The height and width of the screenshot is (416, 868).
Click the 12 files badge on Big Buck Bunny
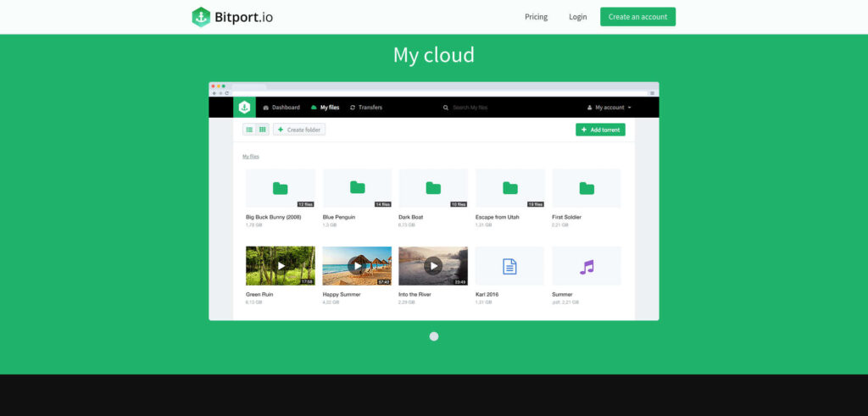click(x=305, y=204)
